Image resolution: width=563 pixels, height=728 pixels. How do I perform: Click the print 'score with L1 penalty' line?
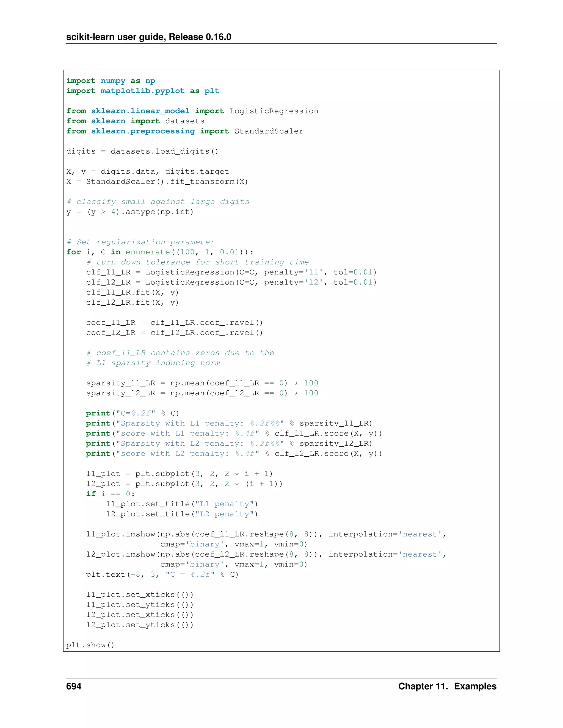pyautogui.click(x=234, y=434)
